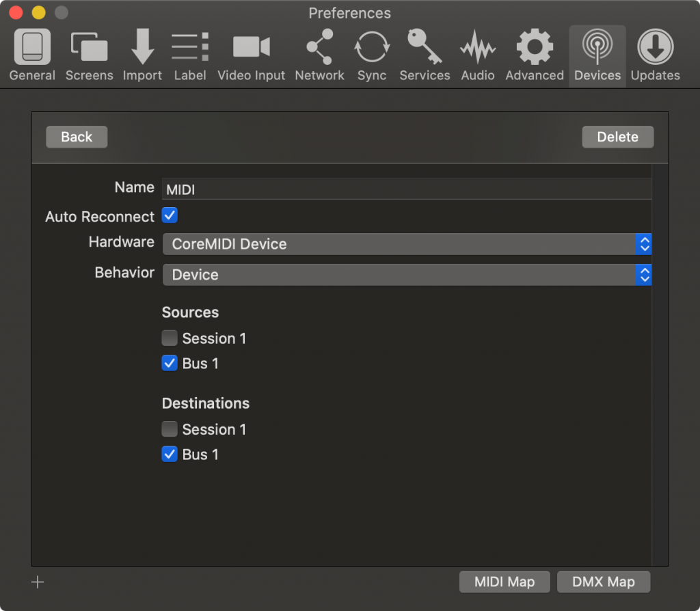The height and width of the screenshot is (611, 700).
Task: Open the DMX Map
Action: (604, 582)
